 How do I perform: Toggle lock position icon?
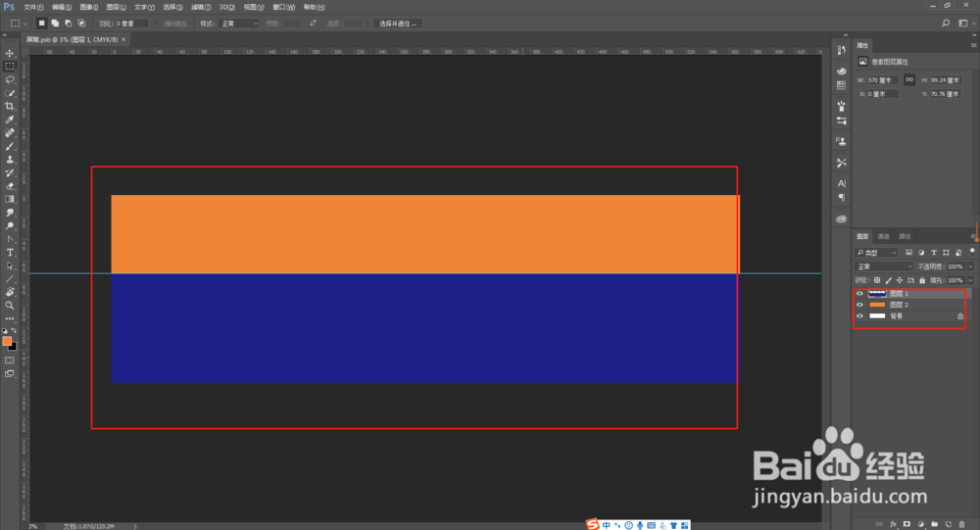click(900, 280)
